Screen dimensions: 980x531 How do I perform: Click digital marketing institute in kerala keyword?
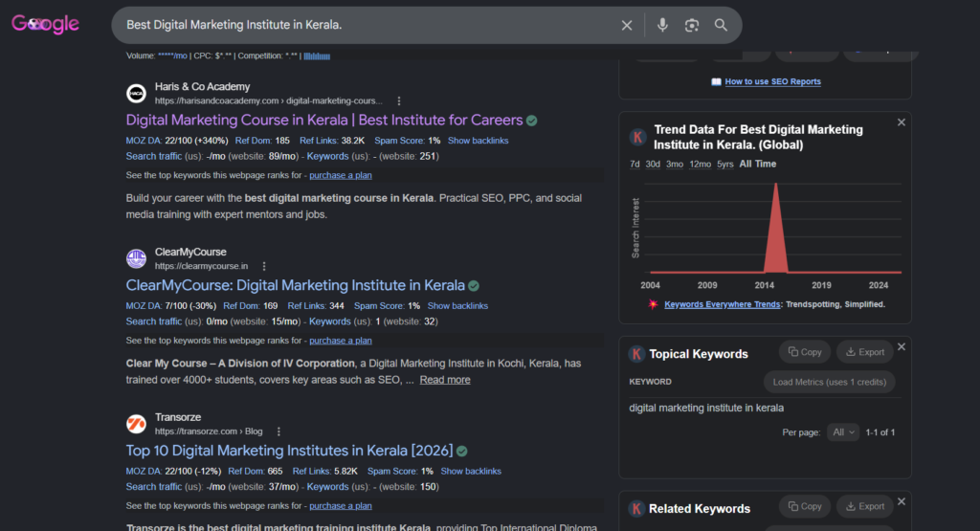tap(706, 408)
